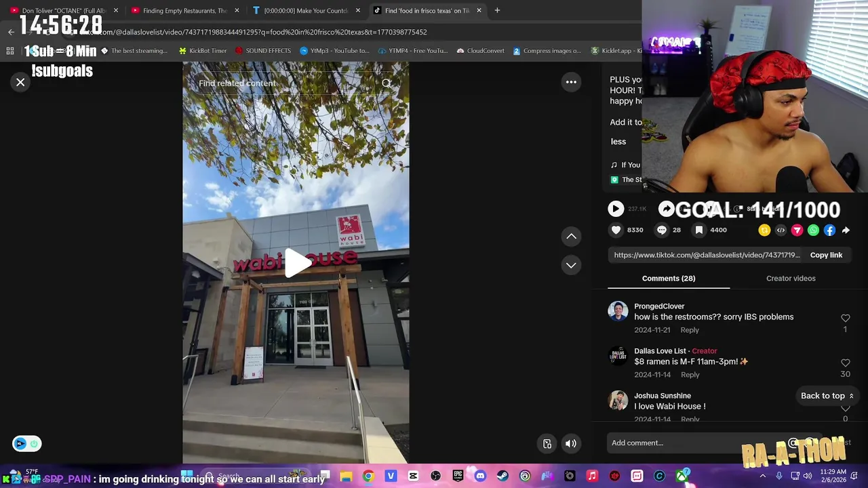Expand more share options with the arrow
868x488 pixels.
coord(846,230)
